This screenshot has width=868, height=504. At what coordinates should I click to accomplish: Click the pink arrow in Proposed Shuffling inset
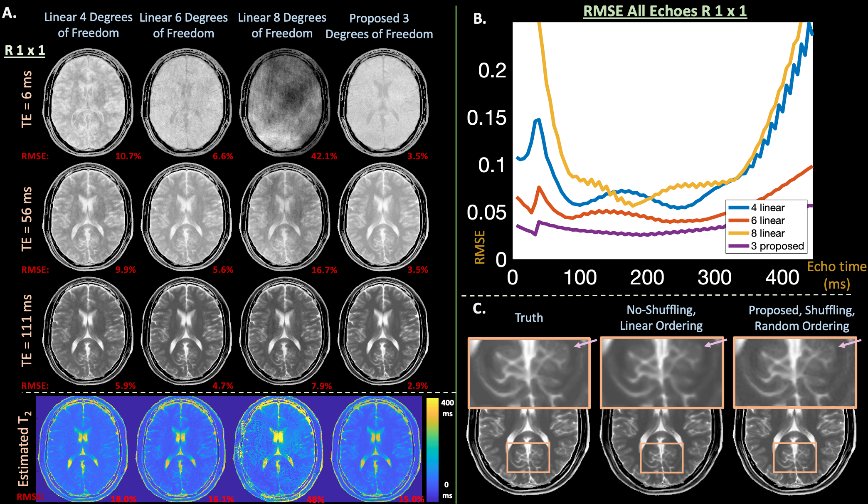coord(850,343)
